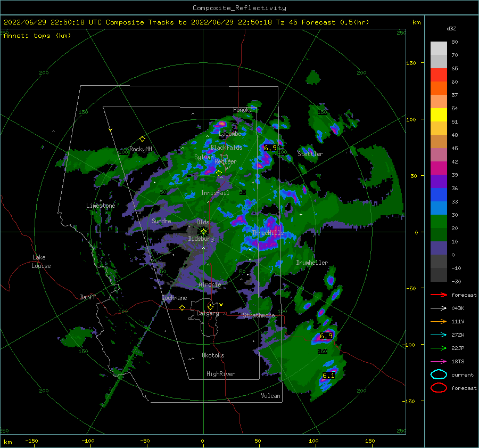This screenshot has height=448, width=479.
Task: Click the Composite_Reflectivity title
Action: (x=240, y=8)
